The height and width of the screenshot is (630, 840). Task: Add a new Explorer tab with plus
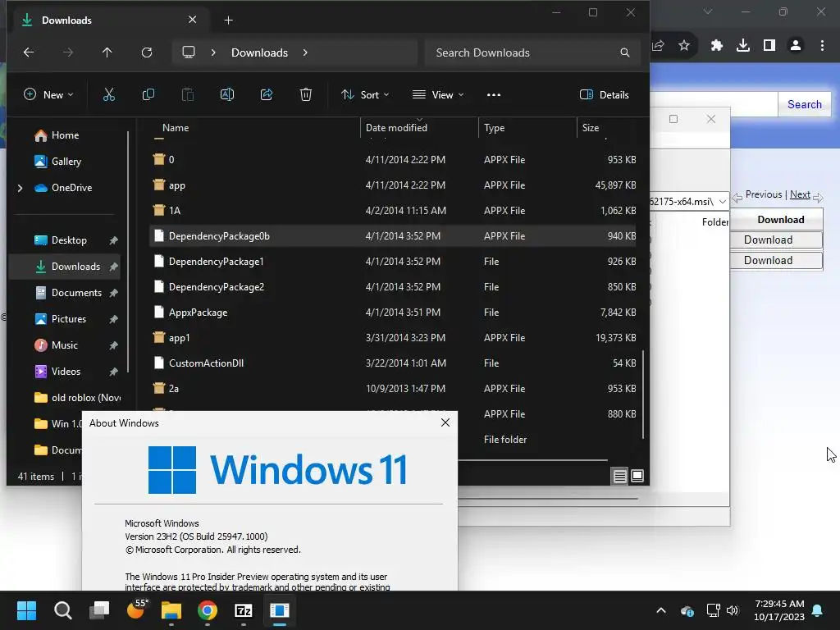click(228, 21)
